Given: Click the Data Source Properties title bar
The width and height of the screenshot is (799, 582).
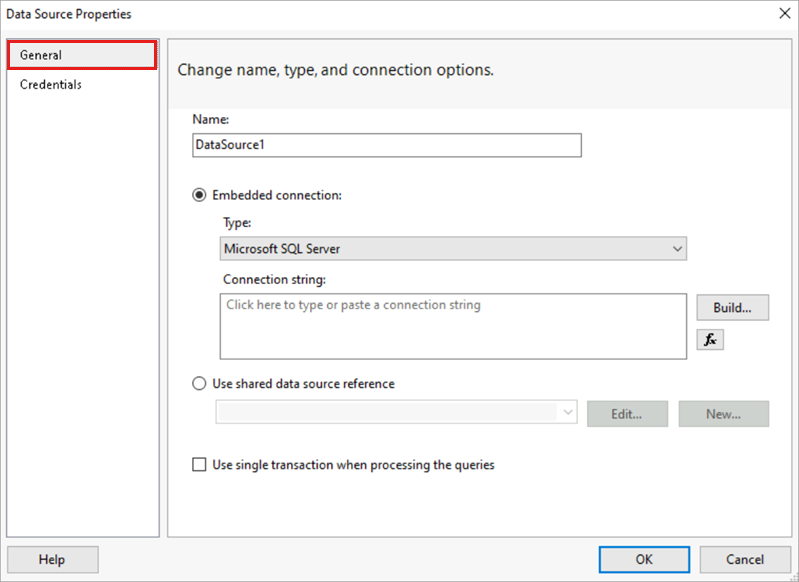Looking at the screenshot, I should click(300, 14).
